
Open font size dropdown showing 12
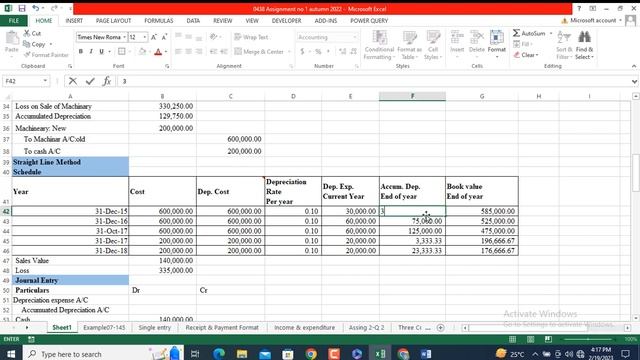[144, 37]
